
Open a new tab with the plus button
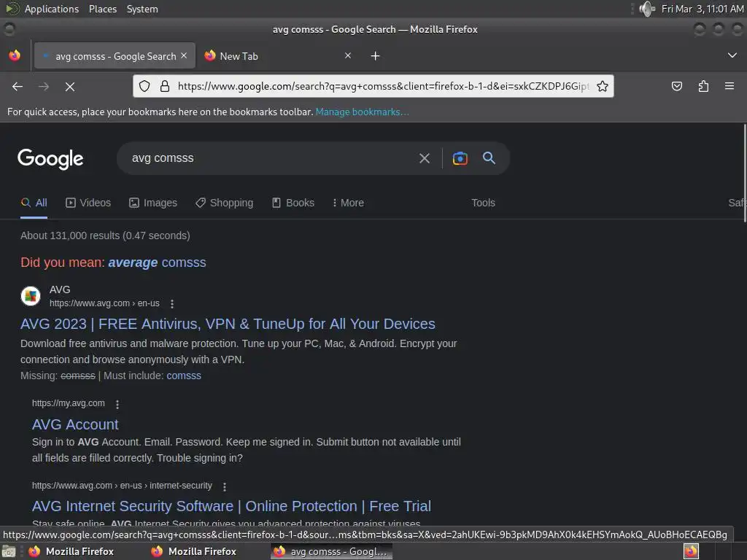point(376,56)
